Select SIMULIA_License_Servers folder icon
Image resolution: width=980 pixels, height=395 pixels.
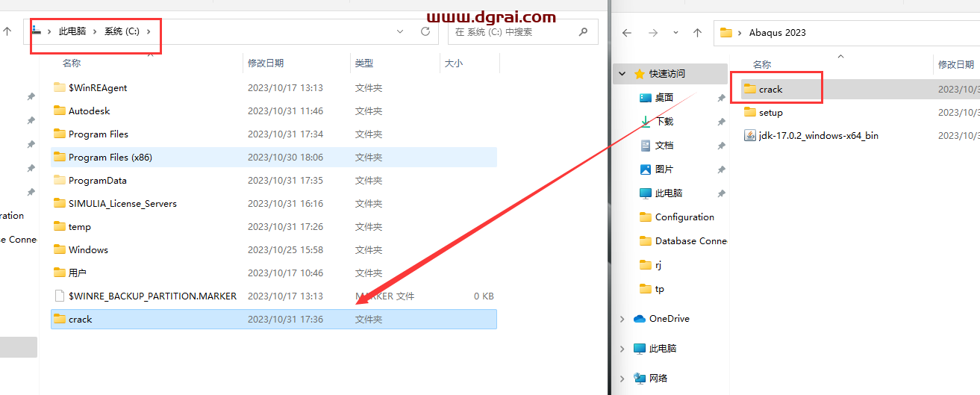[x=60, y=203]
